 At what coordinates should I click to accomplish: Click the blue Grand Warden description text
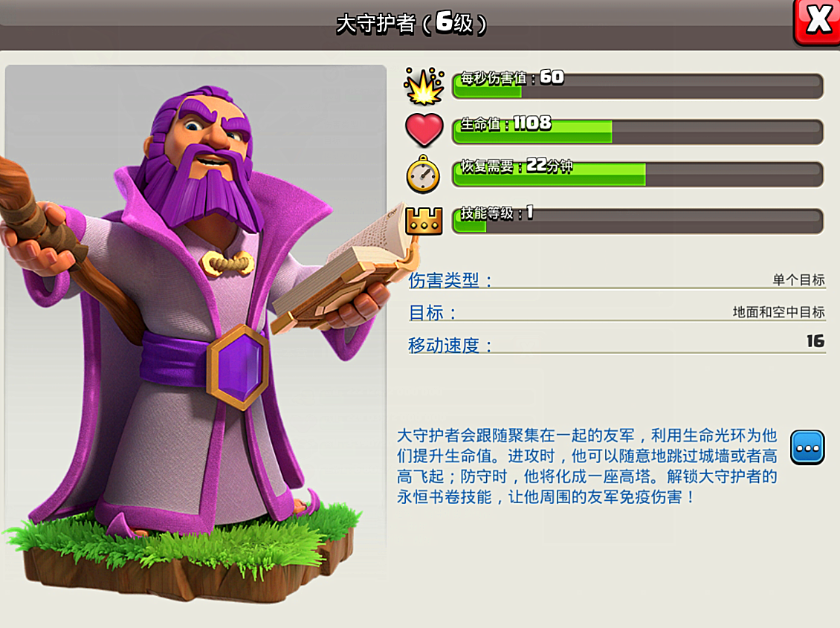(x=587, y=466)
